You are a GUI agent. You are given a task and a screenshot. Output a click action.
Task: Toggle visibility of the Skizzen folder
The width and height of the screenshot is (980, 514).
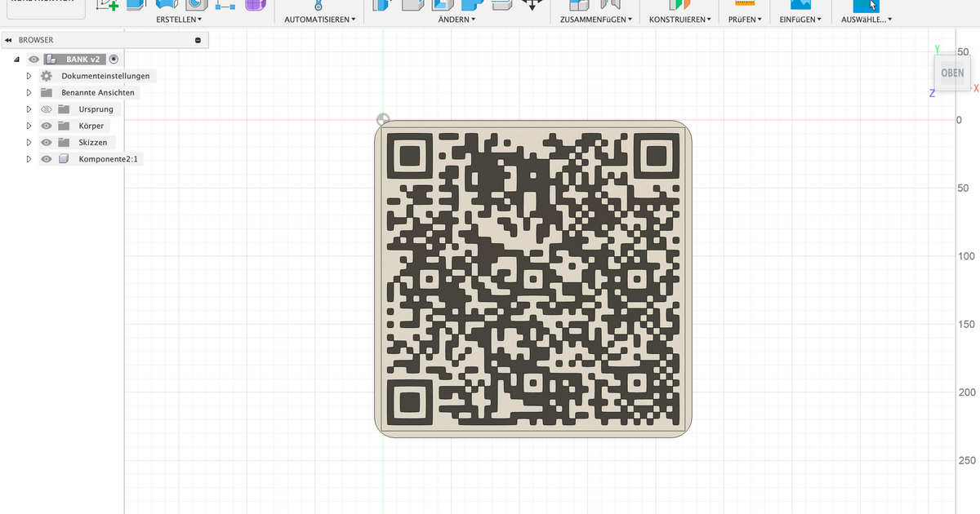click(x=47, y=142)
